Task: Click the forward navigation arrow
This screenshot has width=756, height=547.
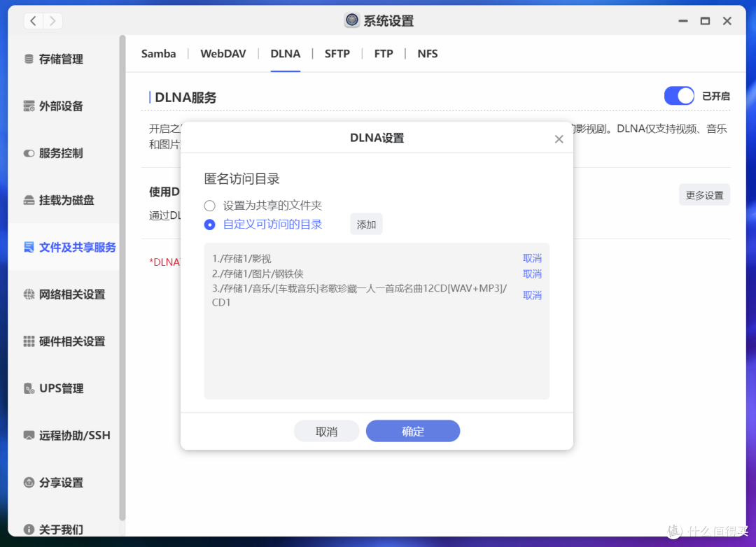Action: click(x=52, y=21)
